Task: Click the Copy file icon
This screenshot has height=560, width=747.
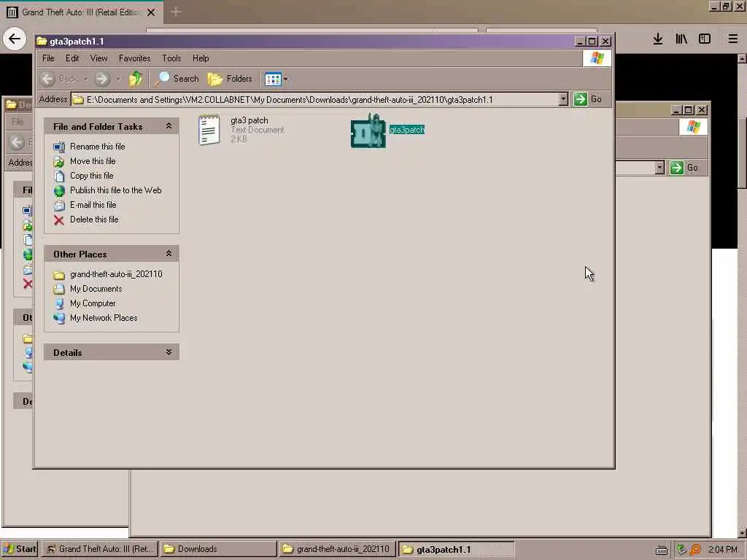Action: coord(59,176)
